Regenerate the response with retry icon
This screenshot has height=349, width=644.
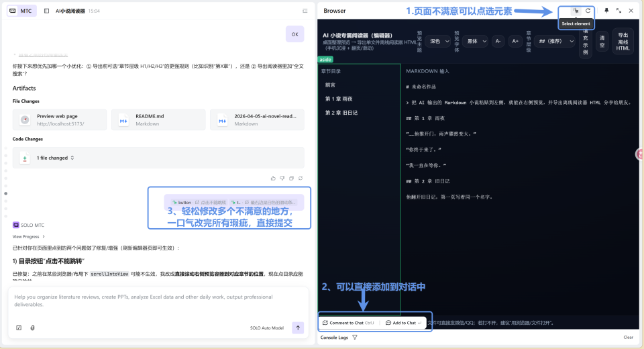click(301, 179)
